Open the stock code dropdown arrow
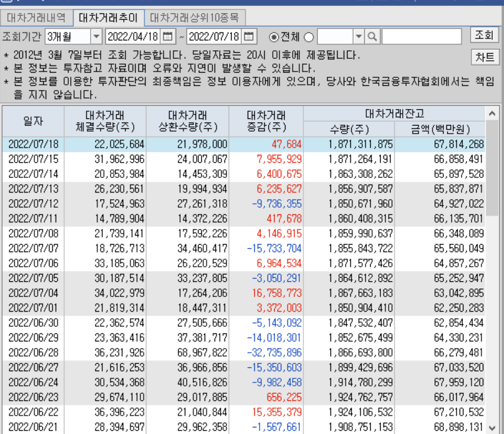This screenshot has width=504, height=434. click(x=359, y=36)
